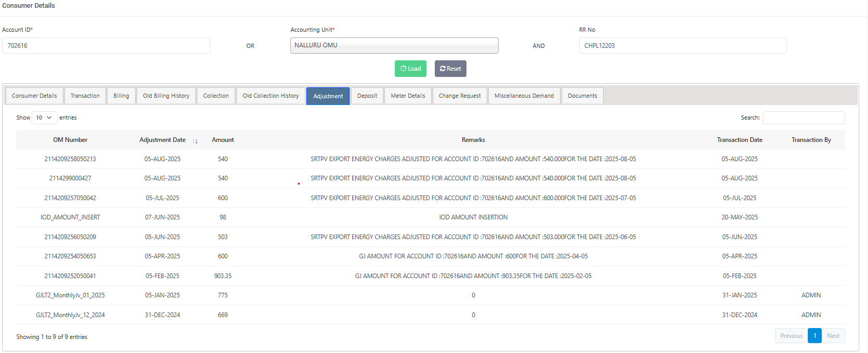
Task: Switch to the Deposit tab
Action: click(367, 96)
